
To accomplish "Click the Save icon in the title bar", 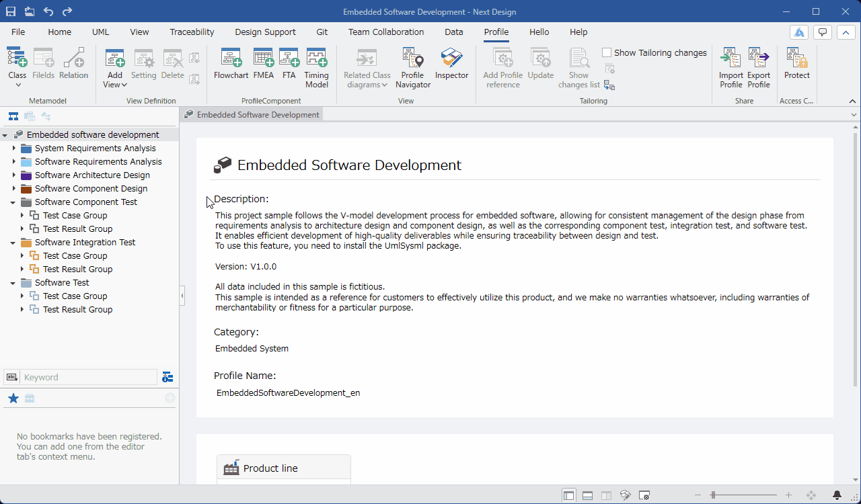I will tap(11, 11).
